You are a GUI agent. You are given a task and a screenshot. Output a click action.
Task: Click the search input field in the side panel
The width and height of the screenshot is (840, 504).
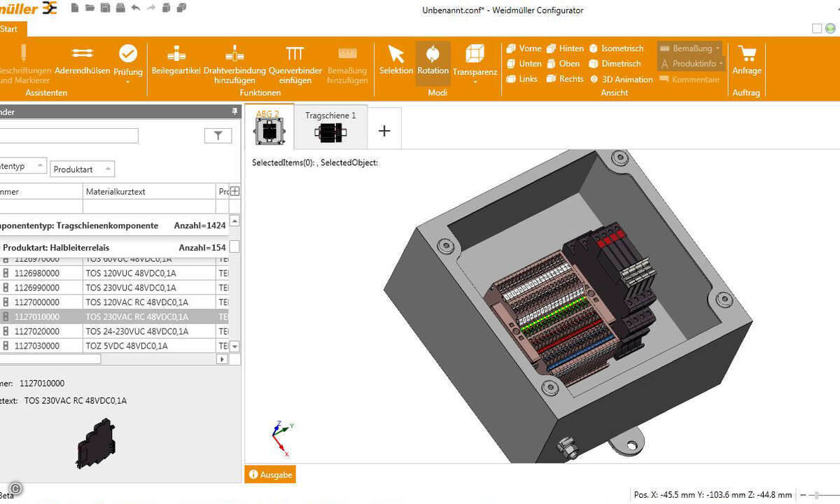pos(69,136)
